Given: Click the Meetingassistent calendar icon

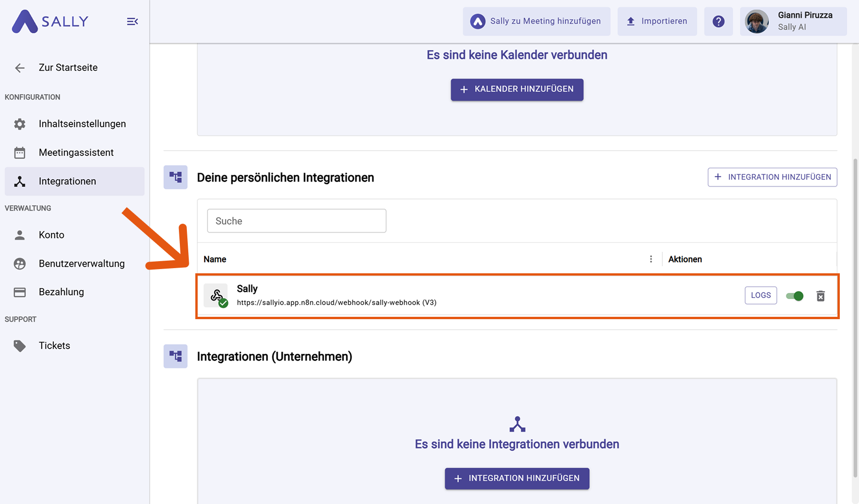Looking at the screenshot, I should pyautogui.click(x=20, y=153).
